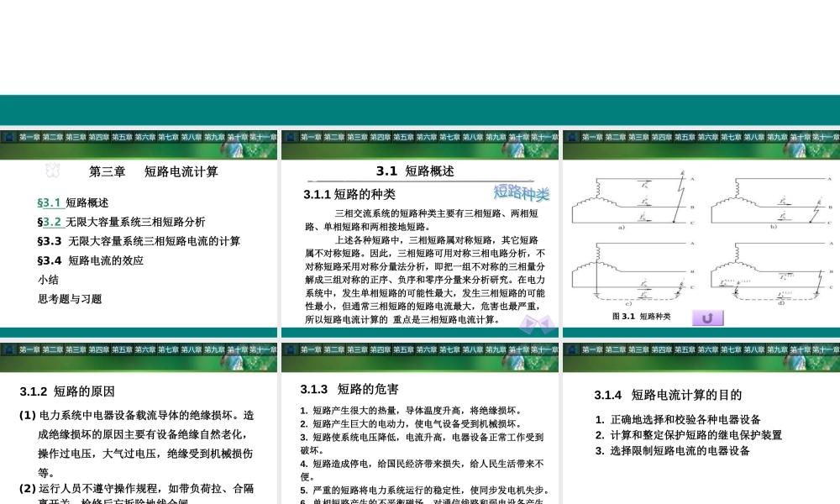Click home icon on 3.1 短路概述 slide
Viewport: 840px width, 504px height.
tap(291, 138)
